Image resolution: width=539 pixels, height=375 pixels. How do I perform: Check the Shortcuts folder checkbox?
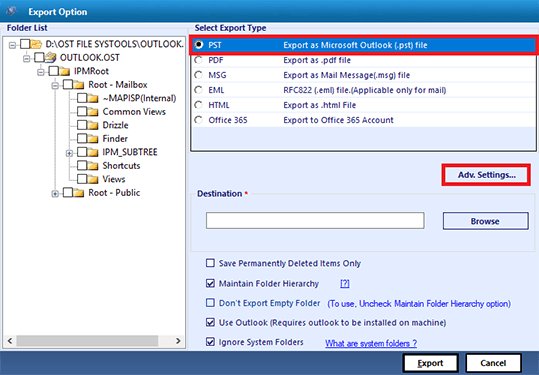tap(82, 166)
